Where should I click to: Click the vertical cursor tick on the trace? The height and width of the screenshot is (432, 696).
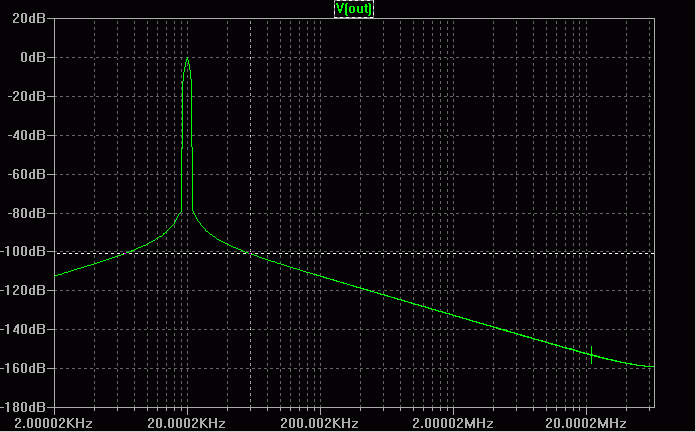click(x=591, y=355)
